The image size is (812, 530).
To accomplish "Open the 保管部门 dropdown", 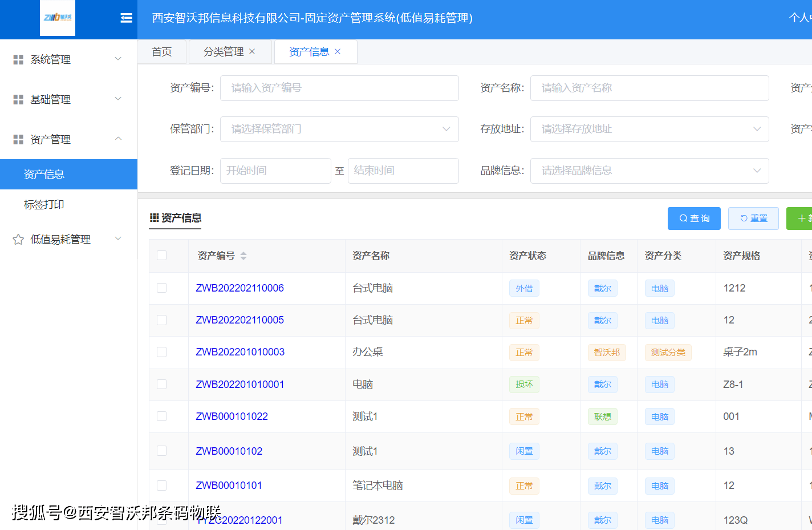I will click(x=339, y=129).
